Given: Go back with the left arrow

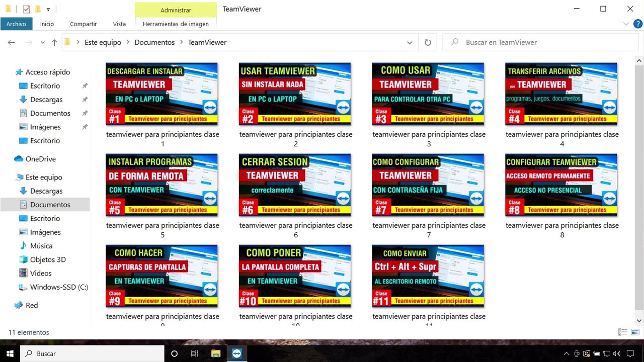Looking at the screenshot, I should click(x=11, y=43).
